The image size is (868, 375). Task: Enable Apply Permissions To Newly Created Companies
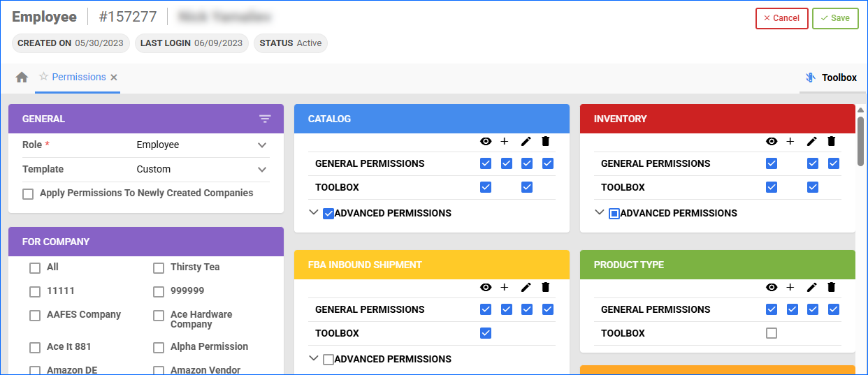28,194
